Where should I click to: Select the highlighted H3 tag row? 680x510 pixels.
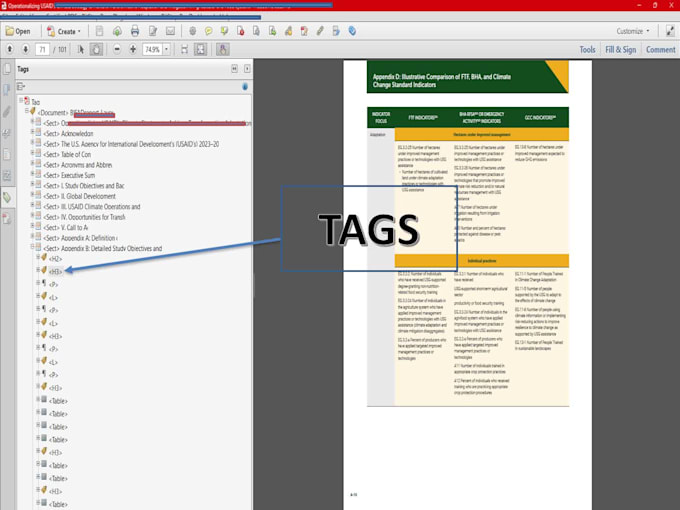56,271
